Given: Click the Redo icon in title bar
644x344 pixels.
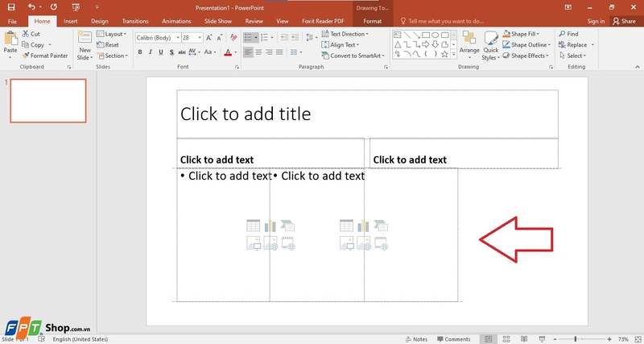Looking at the screenshot, I should point(54,7).
